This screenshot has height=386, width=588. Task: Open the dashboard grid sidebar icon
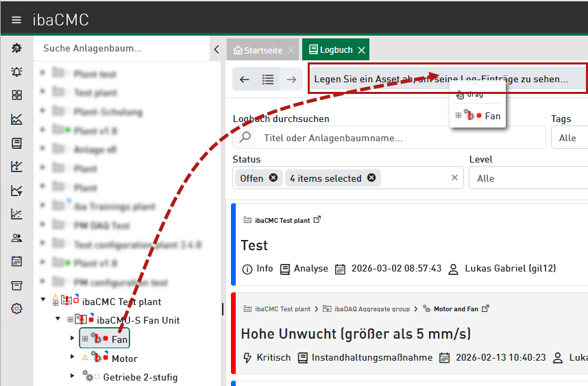pyautogui.click(x=16, y=95)
